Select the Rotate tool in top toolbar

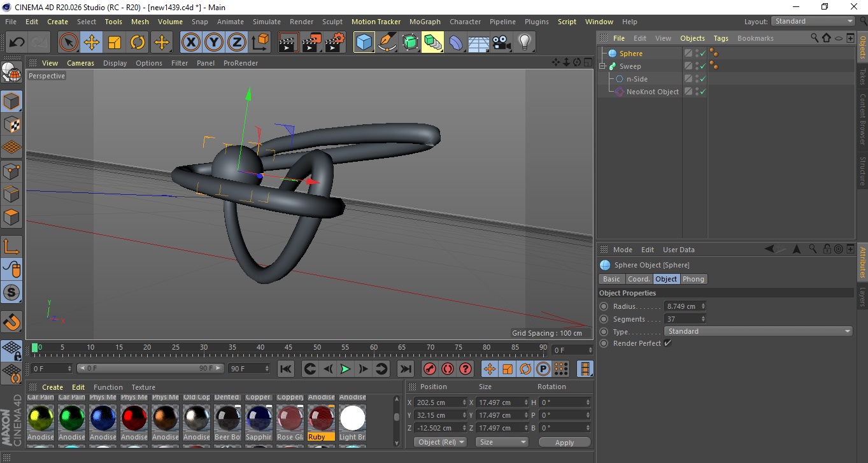click(x=138, y=43)
